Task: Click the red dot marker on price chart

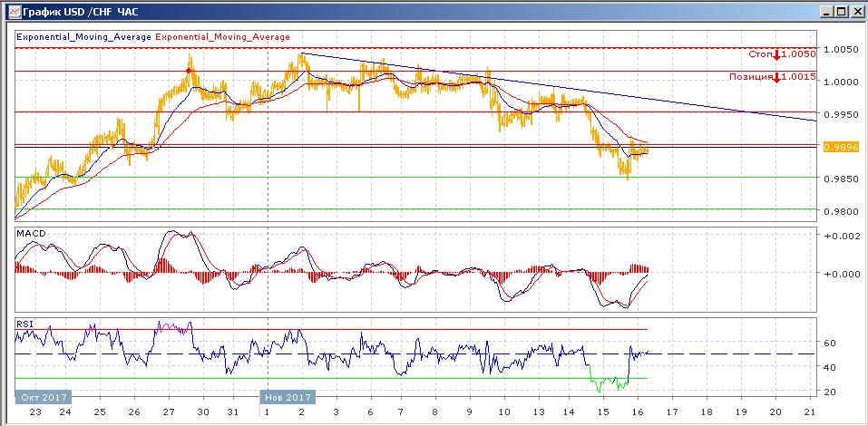Action: point(188,70)
